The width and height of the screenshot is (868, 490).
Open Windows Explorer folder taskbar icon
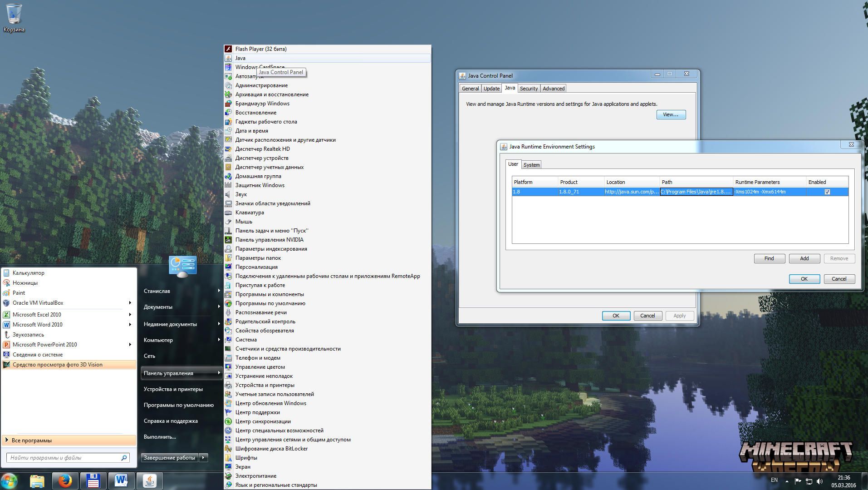pos(37,480)
